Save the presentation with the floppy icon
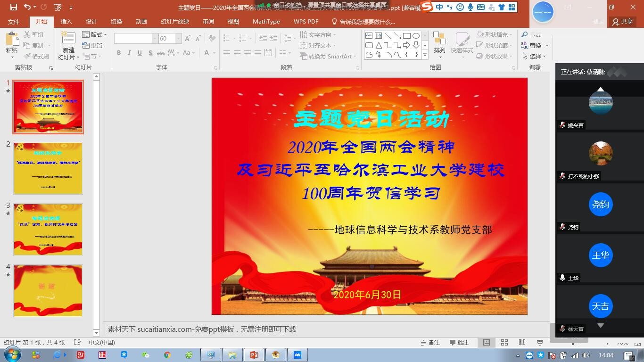 [13, 7]
